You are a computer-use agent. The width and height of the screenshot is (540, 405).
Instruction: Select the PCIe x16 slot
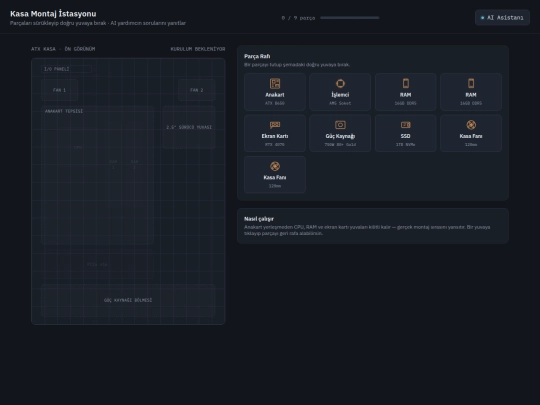point(97,264)
